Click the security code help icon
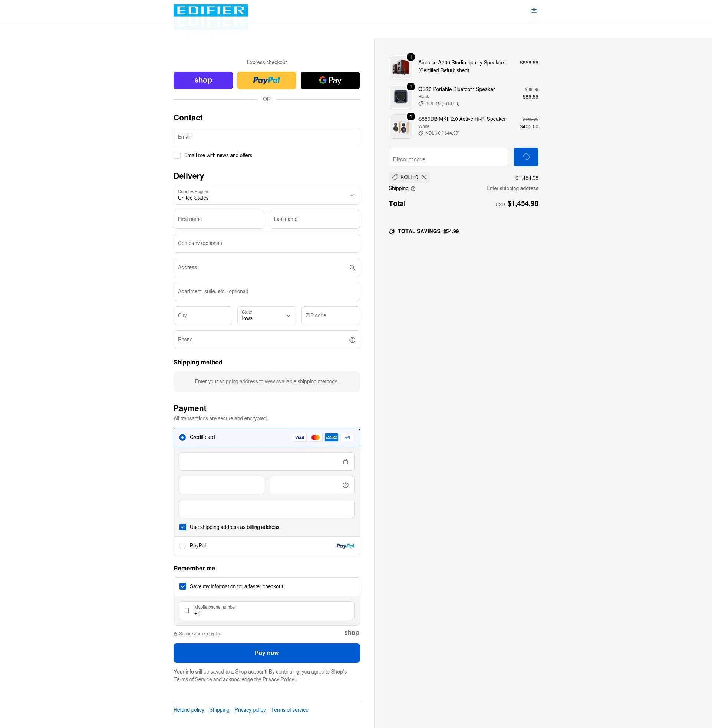 (345, 485)
